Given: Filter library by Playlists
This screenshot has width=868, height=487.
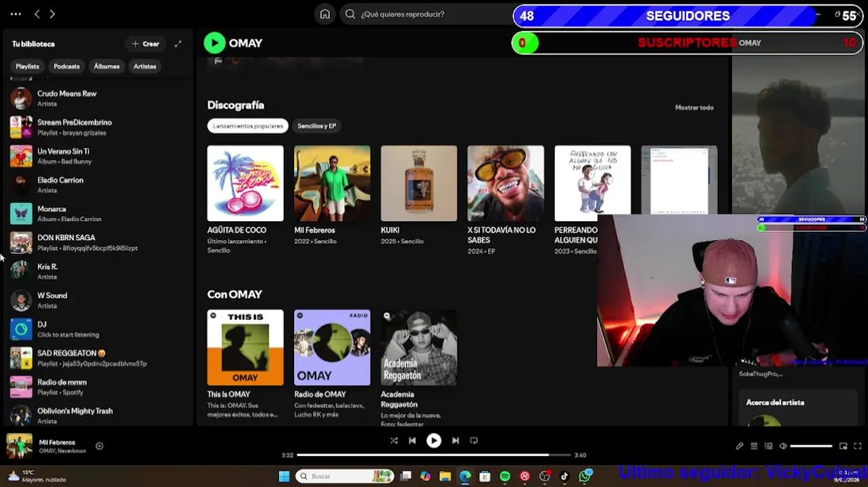Looking at the screenshot, I should point(28,66).
